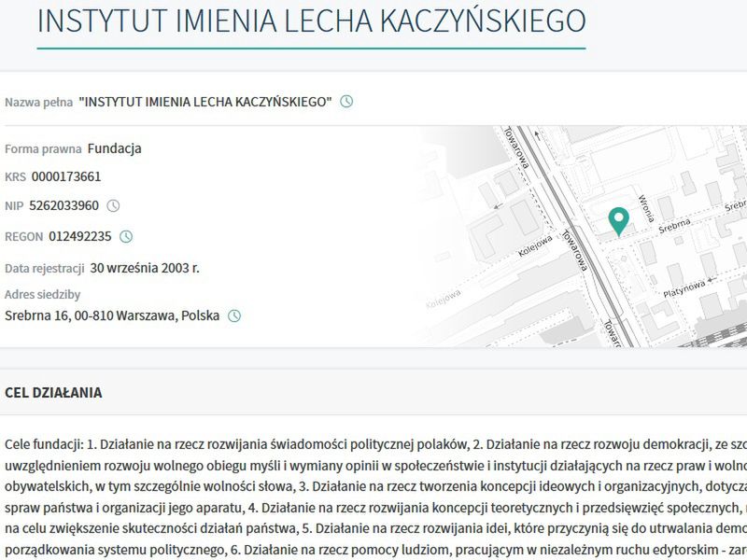Click the Data rejestracji label
Image resolution: width=747 pixels, height=560 pixels.
click(x=44, y=268)
